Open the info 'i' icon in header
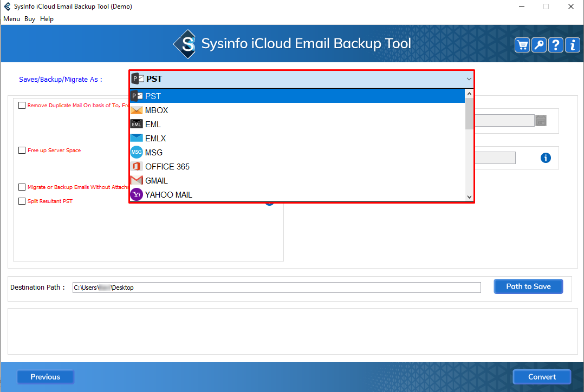 click(x=573, y=45)
